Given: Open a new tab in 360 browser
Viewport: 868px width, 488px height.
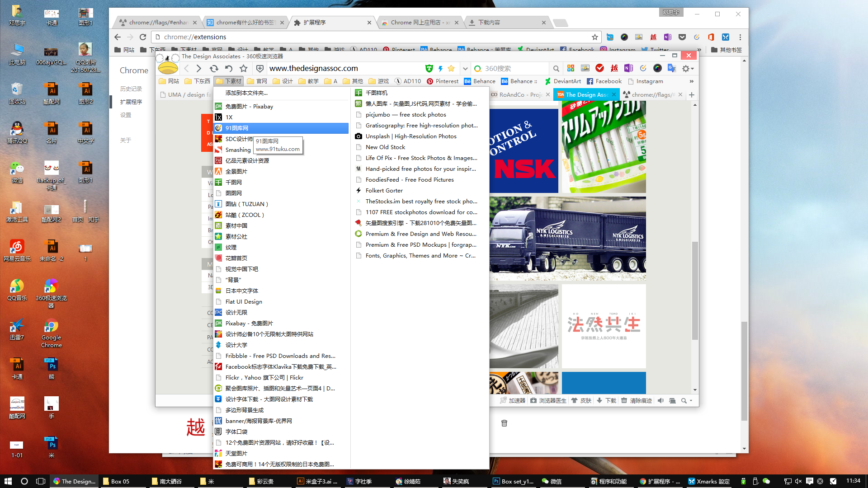Looking at the screenshot, I should 692,95.
